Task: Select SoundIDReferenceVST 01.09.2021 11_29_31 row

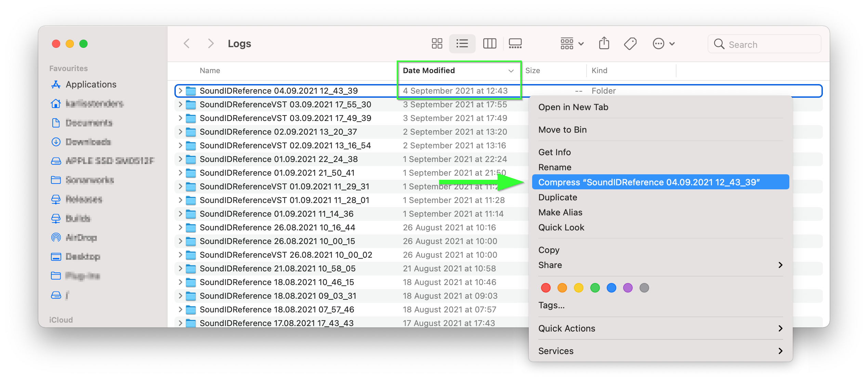Action: coord(351,187)
